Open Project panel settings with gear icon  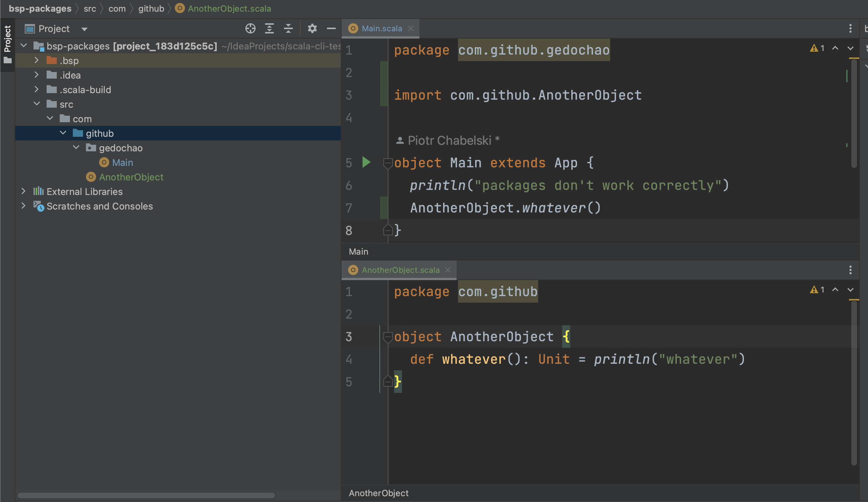click(x=312, y=29)
